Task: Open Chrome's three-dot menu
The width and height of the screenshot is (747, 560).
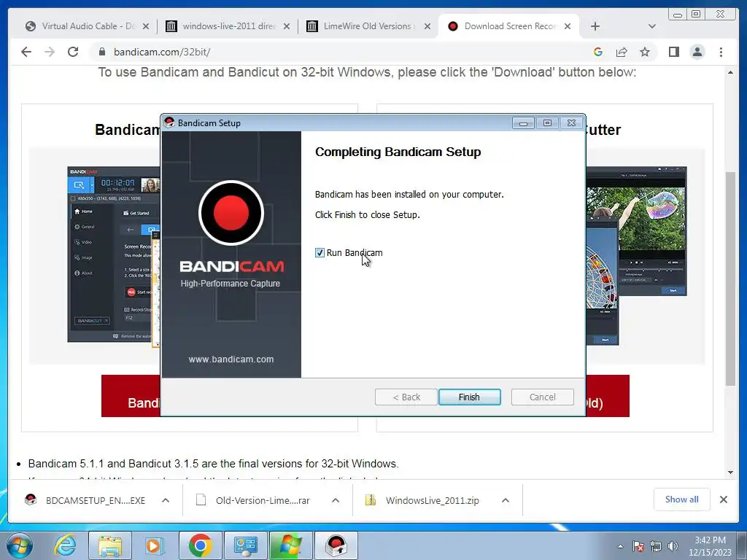Action: point(721,52)
